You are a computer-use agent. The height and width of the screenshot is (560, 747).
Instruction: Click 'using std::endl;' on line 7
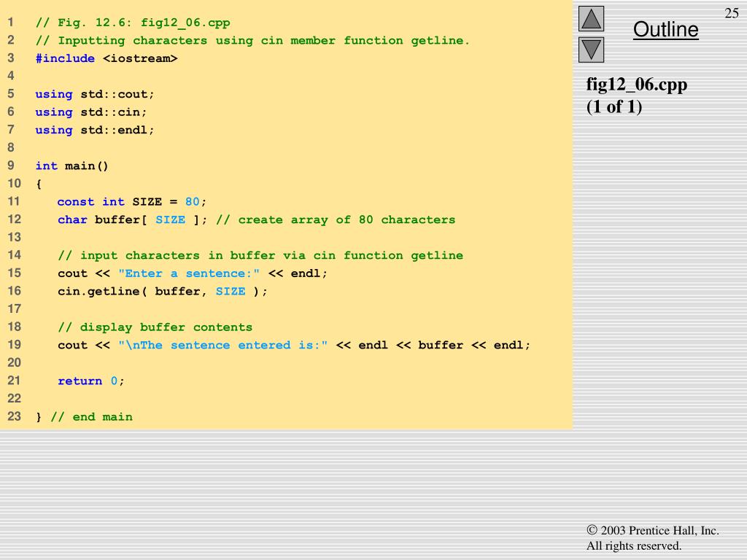[95, 130]
